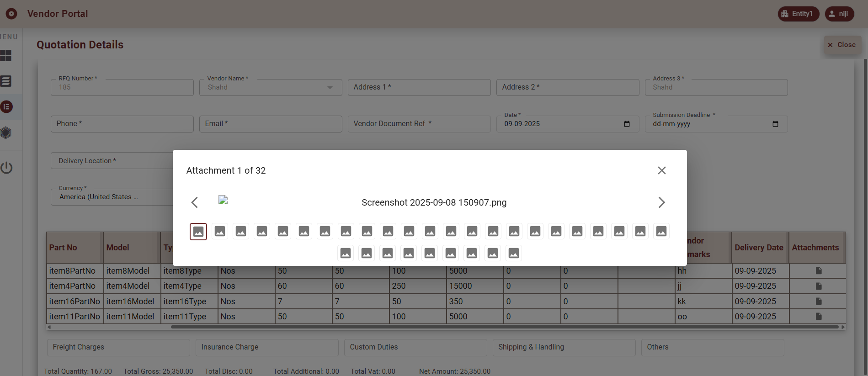Click the table's horizontal scrollbar
Image resolution: width=868 pixels, height=376 pixels.
point(503,327)
